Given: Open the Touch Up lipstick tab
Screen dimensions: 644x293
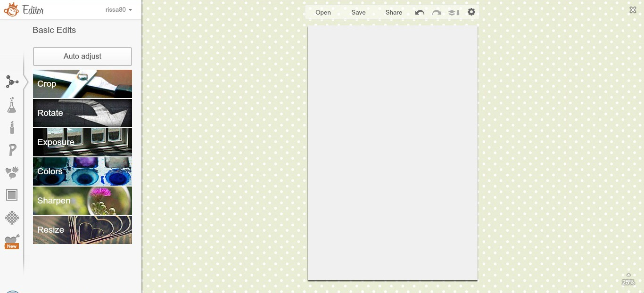Looking at the screenshot, I should click(12, 127).
